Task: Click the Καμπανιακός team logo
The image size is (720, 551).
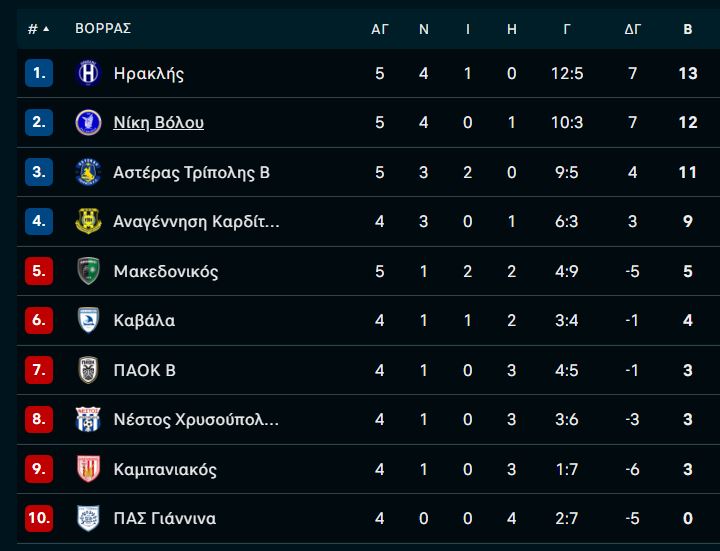Action: (89, 469)
